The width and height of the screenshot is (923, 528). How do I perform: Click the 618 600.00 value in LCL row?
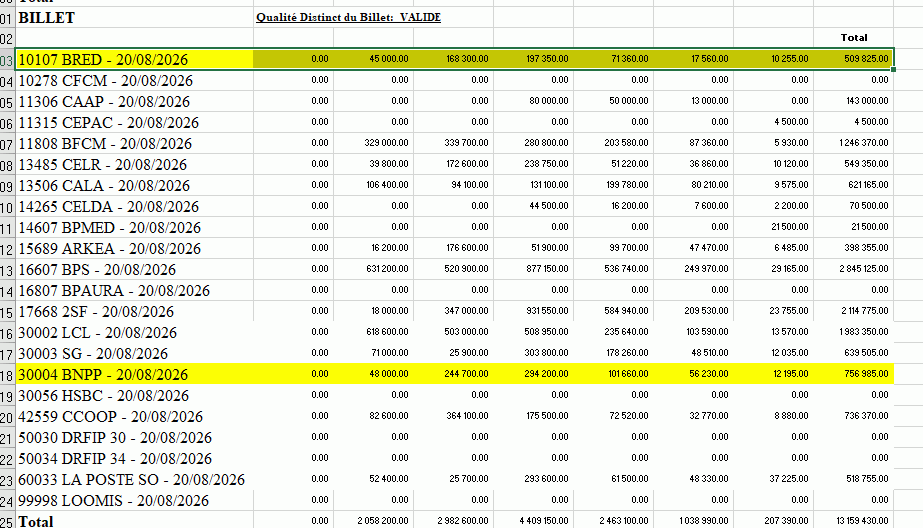tap(387, 332)
